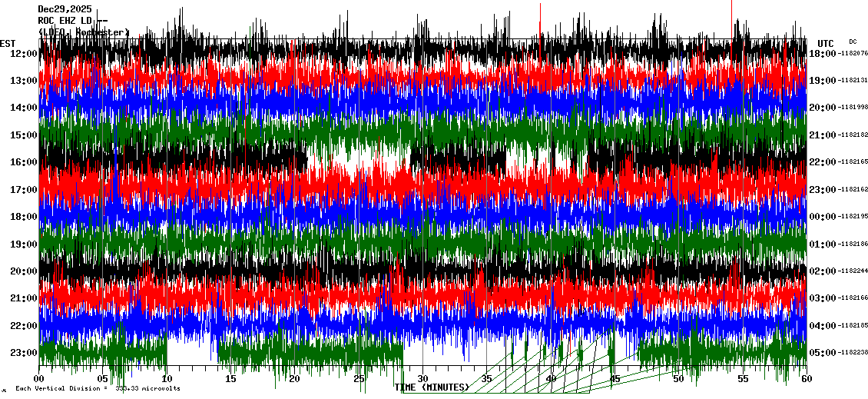The image size is (868, 399).
Task: Select the -1182238 DC offset value
Action: click(x=853, y=353)
